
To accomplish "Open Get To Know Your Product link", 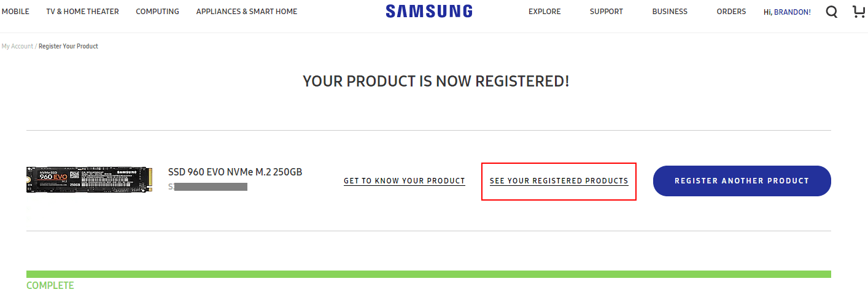I will click(x=404, y=181).
